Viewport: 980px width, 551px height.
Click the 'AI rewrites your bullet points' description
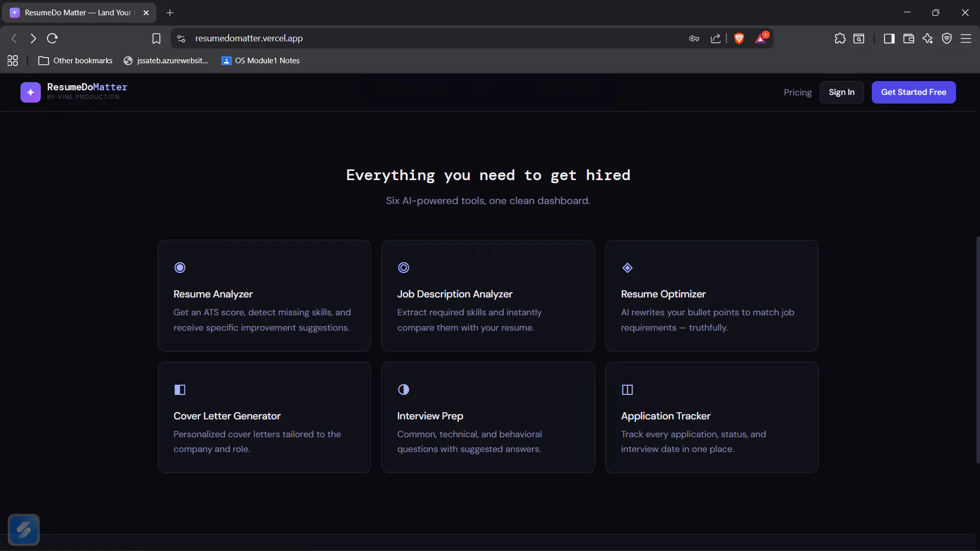click(707, 320)
